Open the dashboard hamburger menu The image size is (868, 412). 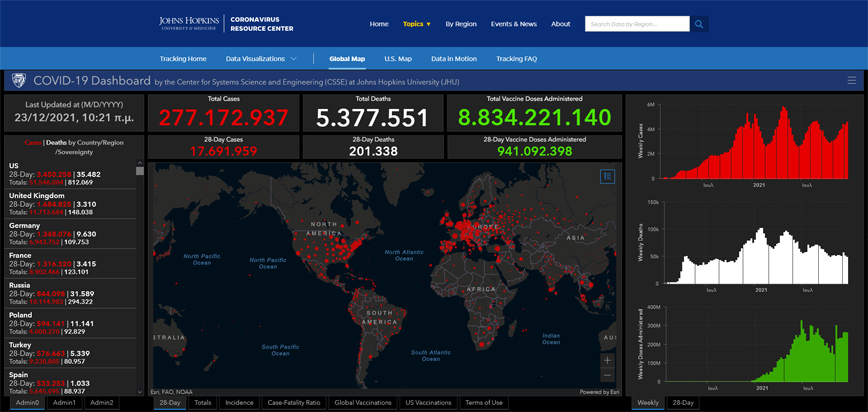tap(851, 81)
